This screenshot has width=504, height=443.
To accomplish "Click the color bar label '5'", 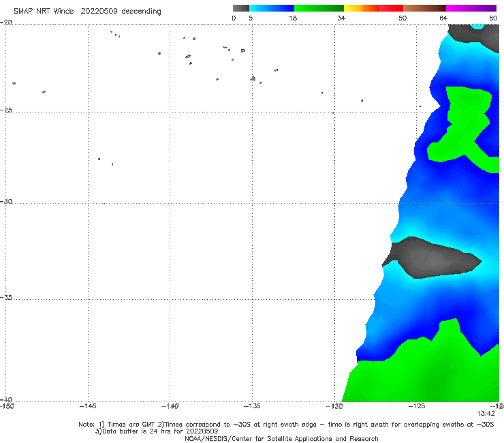I will click(251, 18).
